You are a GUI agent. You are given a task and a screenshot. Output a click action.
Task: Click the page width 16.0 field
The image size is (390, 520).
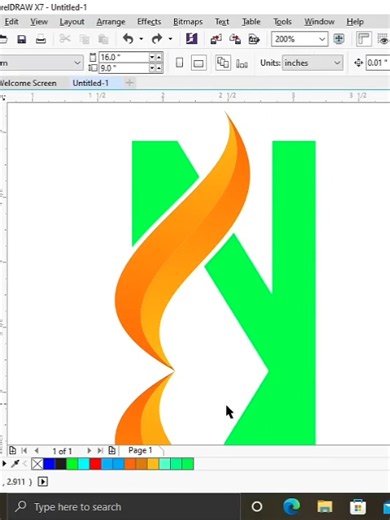point(124,57)
